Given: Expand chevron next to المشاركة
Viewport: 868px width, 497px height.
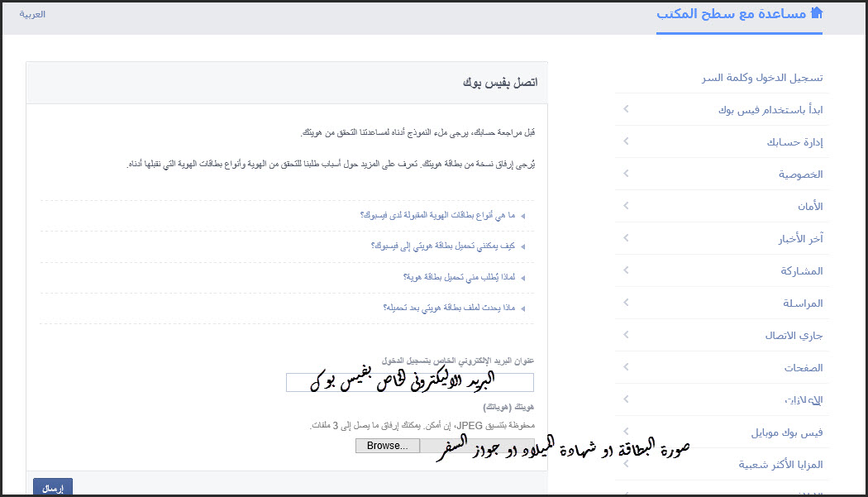Looking at the screenshot, I should pyautogui.click(x=626, y=270).
